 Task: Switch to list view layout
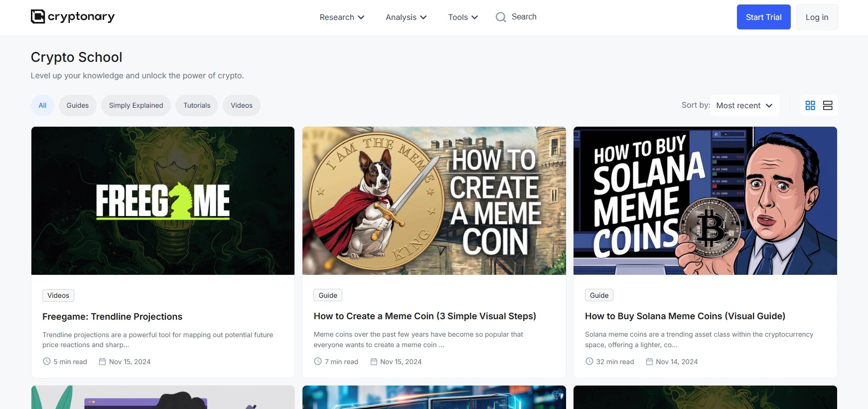click(828, 105)
